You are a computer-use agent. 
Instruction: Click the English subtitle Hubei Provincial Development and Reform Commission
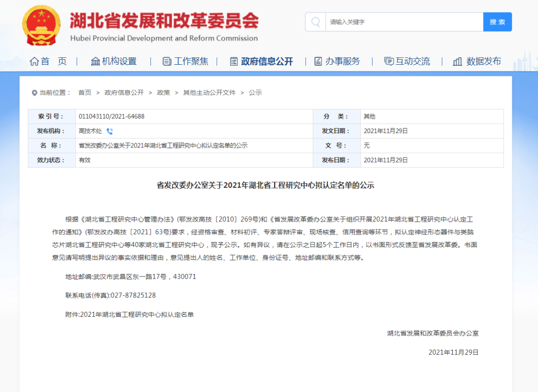click(164, 38)
